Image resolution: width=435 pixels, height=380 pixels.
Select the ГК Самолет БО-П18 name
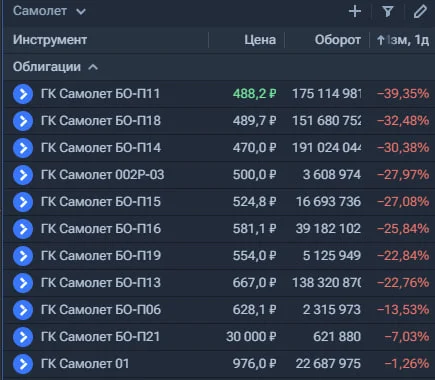(101, 121)
